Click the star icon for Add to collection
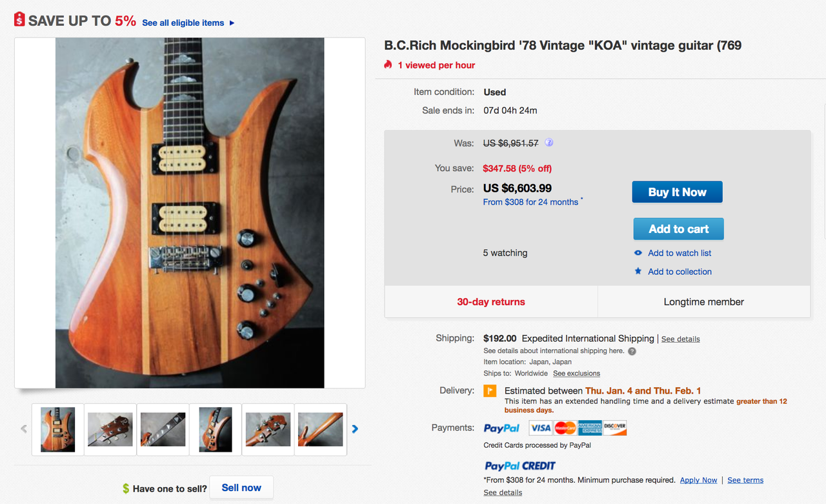 click(x=638, y=272)
